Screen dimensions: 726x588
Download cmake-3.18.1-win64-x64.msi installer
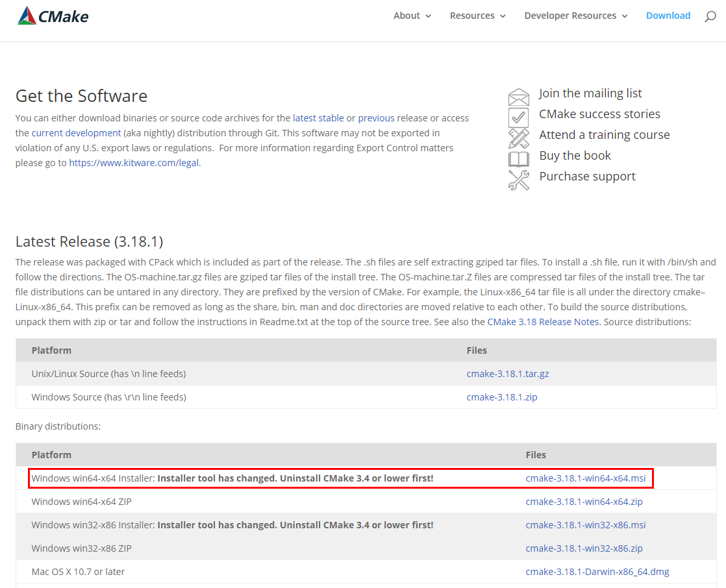pyautogui.click(x=585, y=478)
